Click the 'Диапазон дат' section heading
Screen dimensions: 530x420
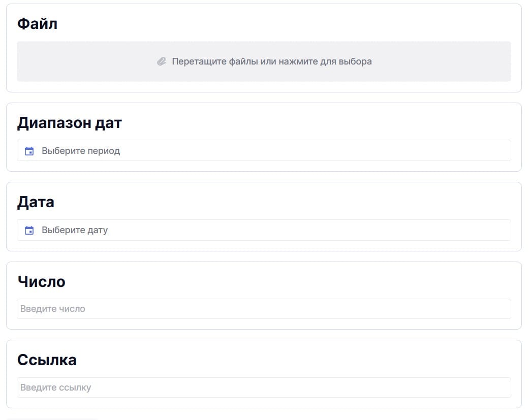coord(70,123)
